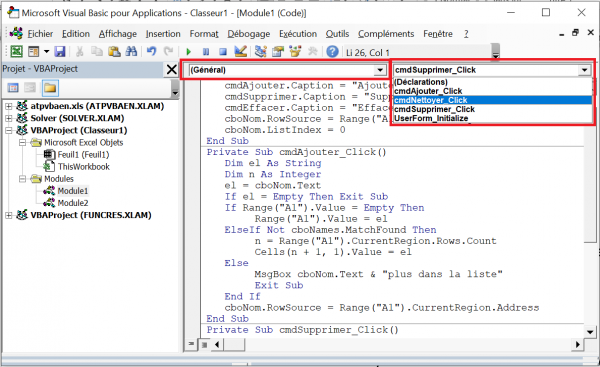The image size is (600, 367).
Task: Toggle Folders in the Project panel
Action: point(50,88)
